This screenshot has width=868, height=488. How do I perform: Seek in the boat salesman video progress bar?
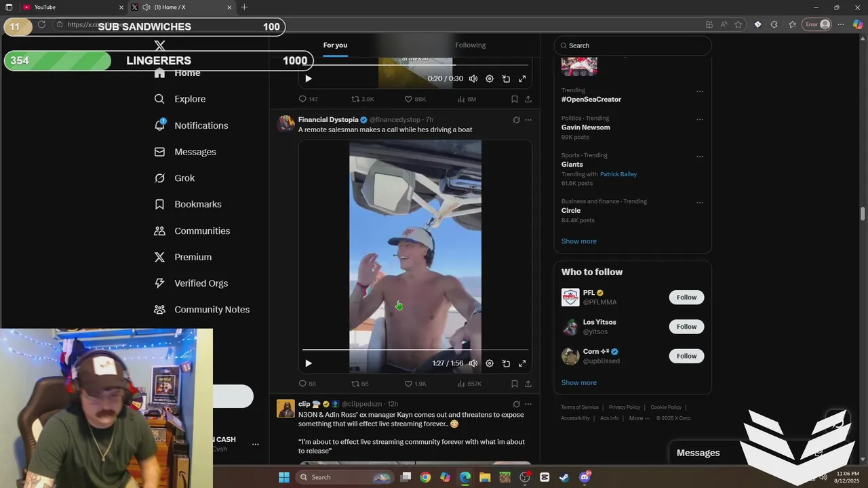coord(415,350)
